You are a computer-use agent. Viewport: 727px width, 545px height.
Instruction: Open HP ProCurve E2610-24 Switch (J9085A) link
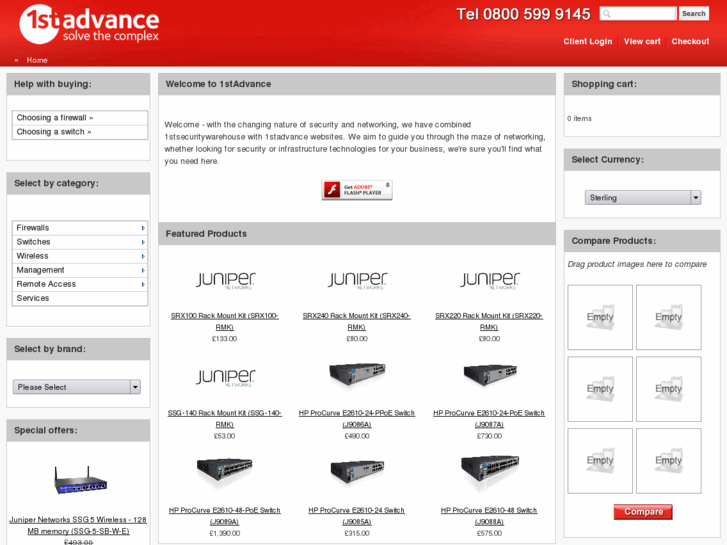[357, 516]
